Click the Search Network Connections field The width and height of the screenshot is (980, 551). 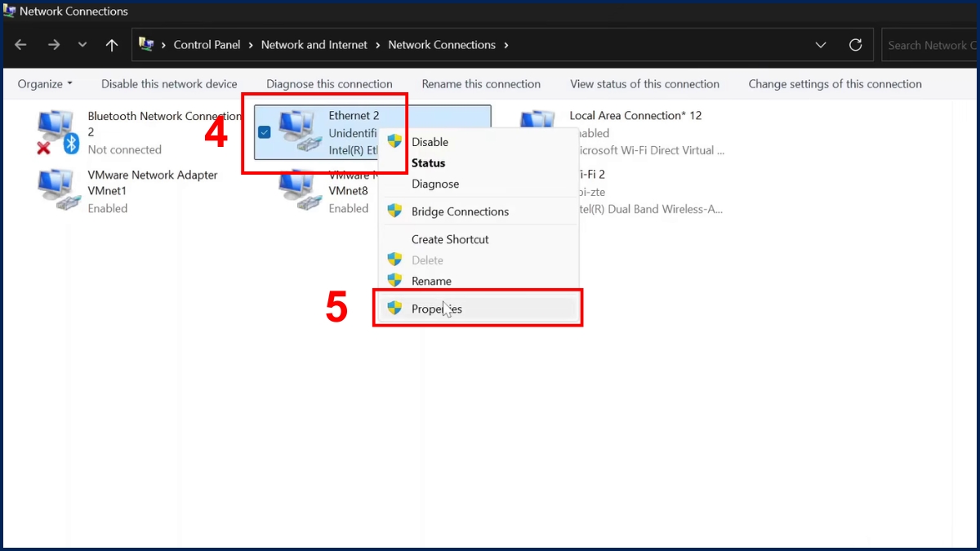[x=931, y=45]
